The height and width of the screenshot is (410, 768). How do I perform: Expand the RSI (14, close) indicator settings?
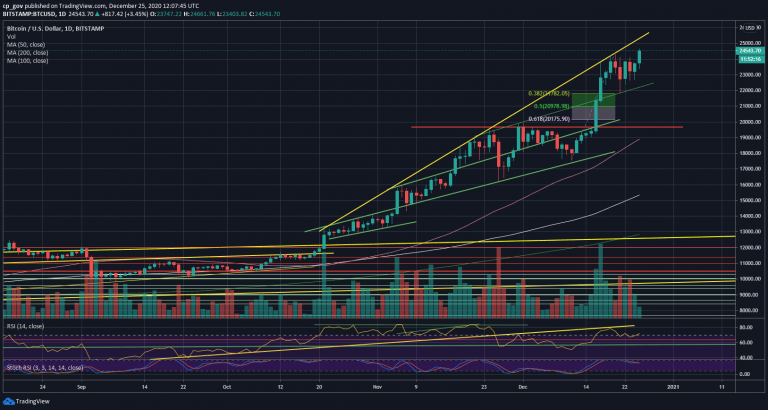point(22,327)
